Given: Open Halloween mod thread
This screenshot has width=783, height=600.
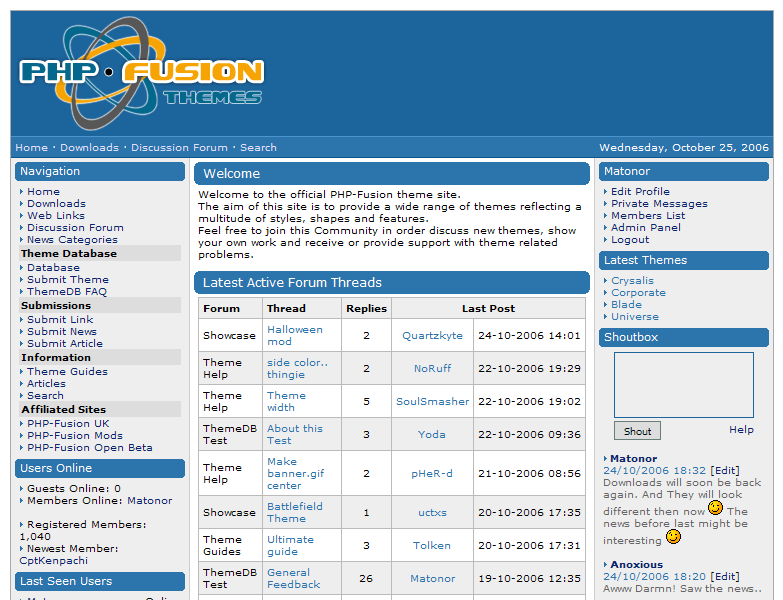Looking at the screenshot, I should pos(295,335).
